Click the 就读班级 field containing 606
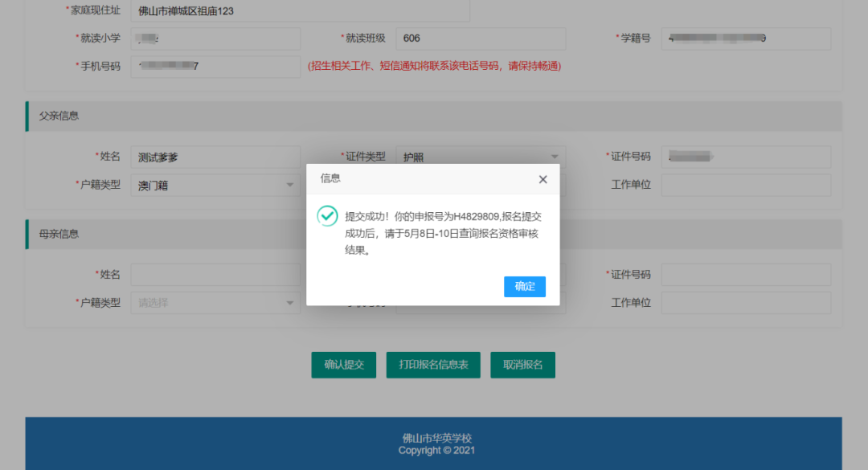 click(481, 39)
